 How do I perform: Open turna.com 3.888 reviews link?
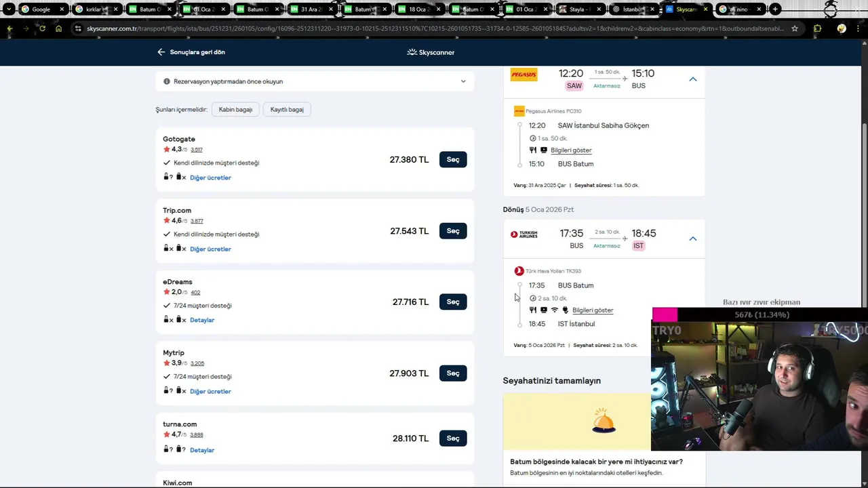tap(197, 434)
